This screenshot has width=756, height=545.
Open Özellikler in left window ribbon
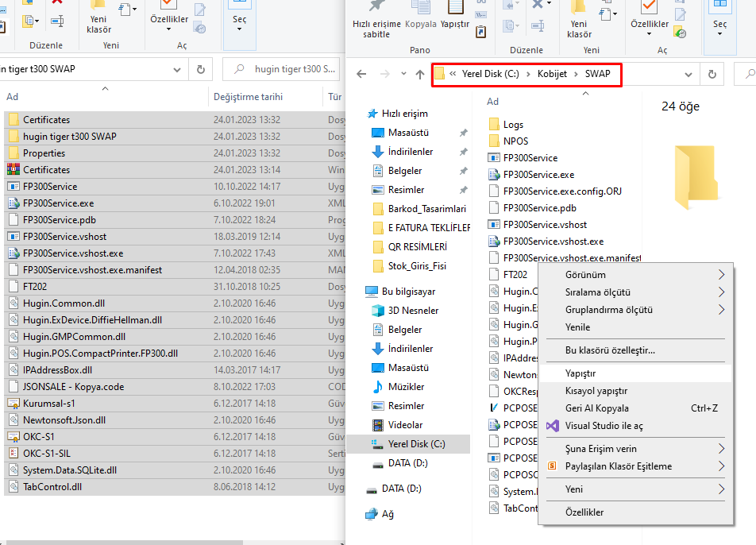[x=168, y=17]
